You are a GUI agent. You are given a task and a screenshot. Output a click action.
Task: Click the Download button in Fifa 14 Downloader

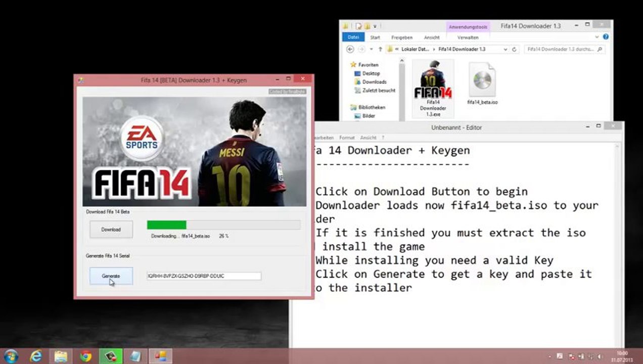111,230
